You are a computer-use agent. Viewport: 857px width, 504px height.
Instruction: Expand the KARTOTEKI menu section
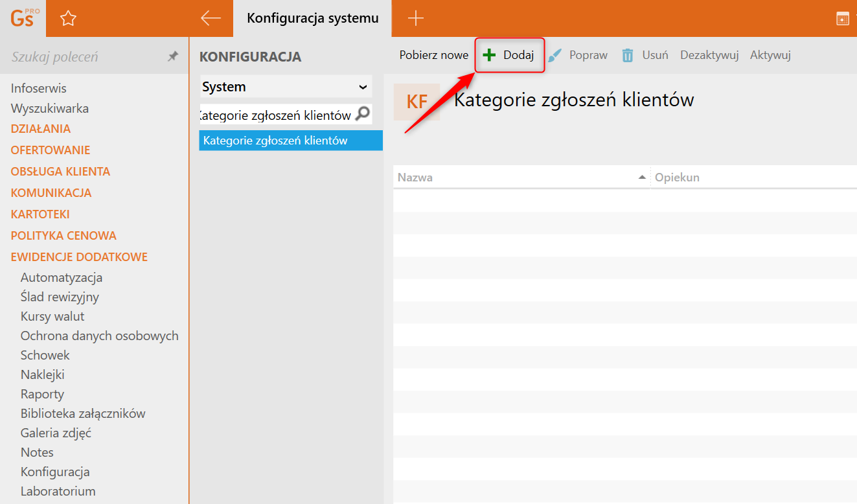click(x=40, y=214)
